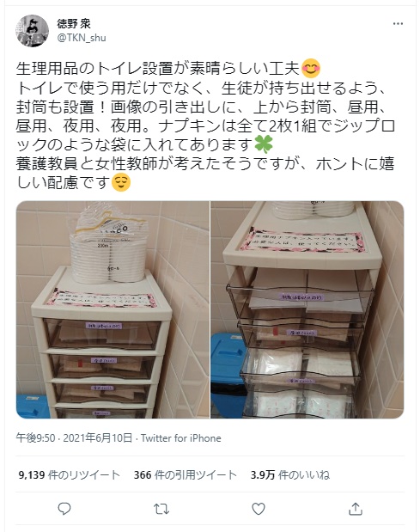Click the smiling face emoji in tweet

coord(311,68)
